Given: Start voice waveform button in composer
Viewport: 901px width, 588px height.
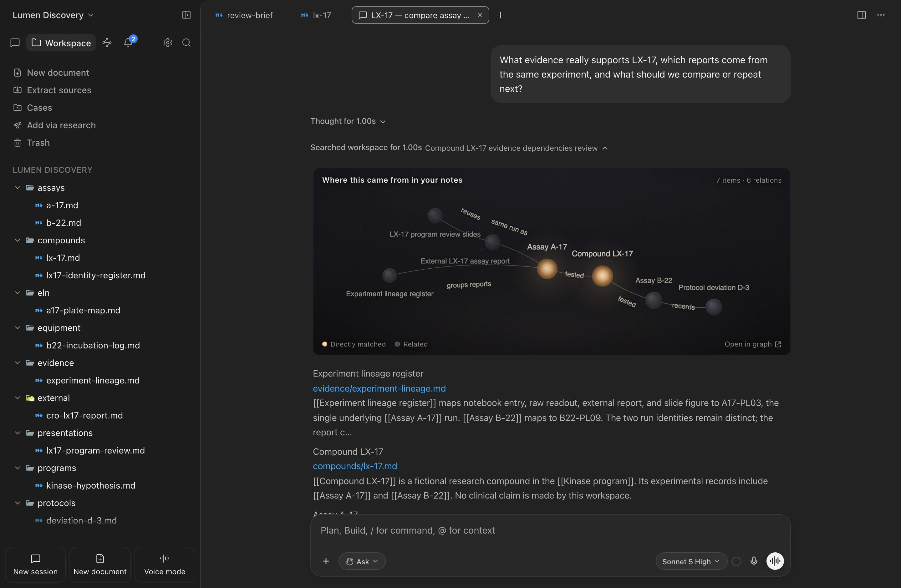Looking at the screenshot, I should [x=775, y=561].
